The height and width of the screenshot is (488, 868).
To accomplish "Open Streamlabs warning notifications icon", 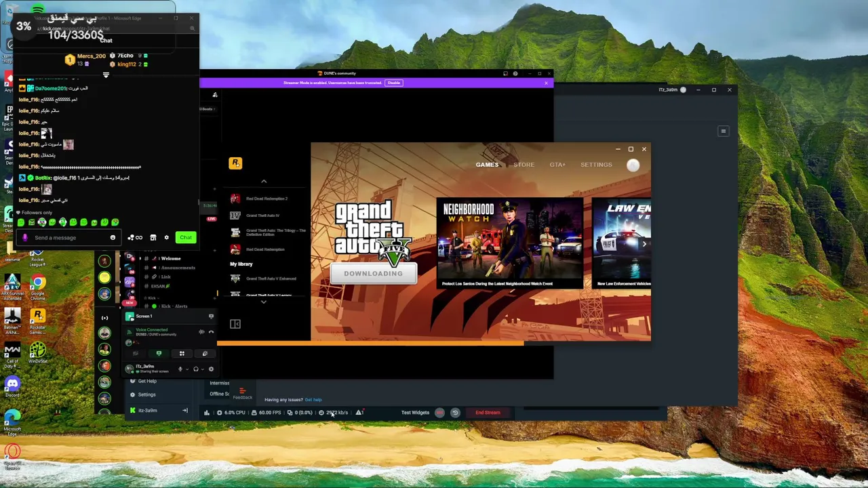I will tap(359, 413).
